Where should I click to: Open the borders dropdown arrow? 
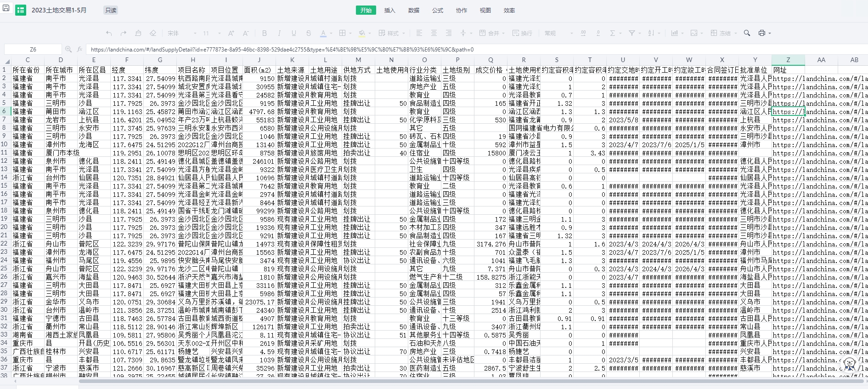tap(350, 33)
